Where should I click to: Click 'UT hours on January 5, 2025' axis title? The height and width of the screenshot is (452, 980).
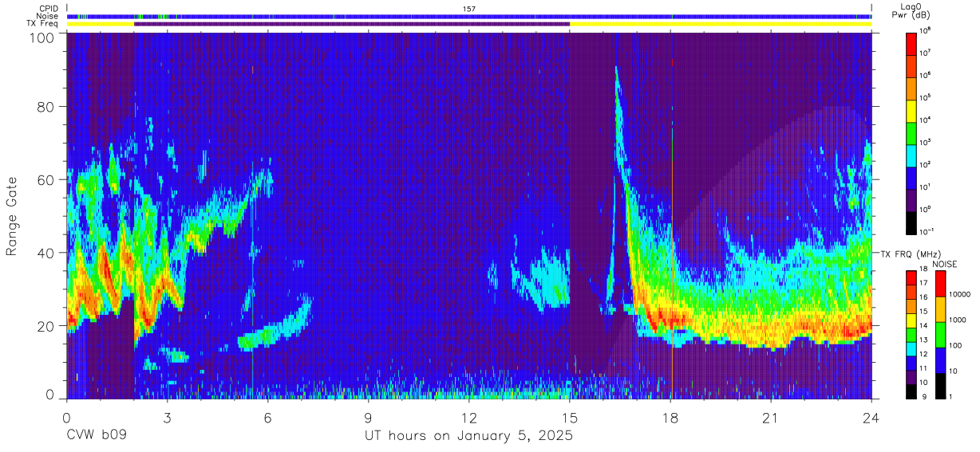point(469,436)
